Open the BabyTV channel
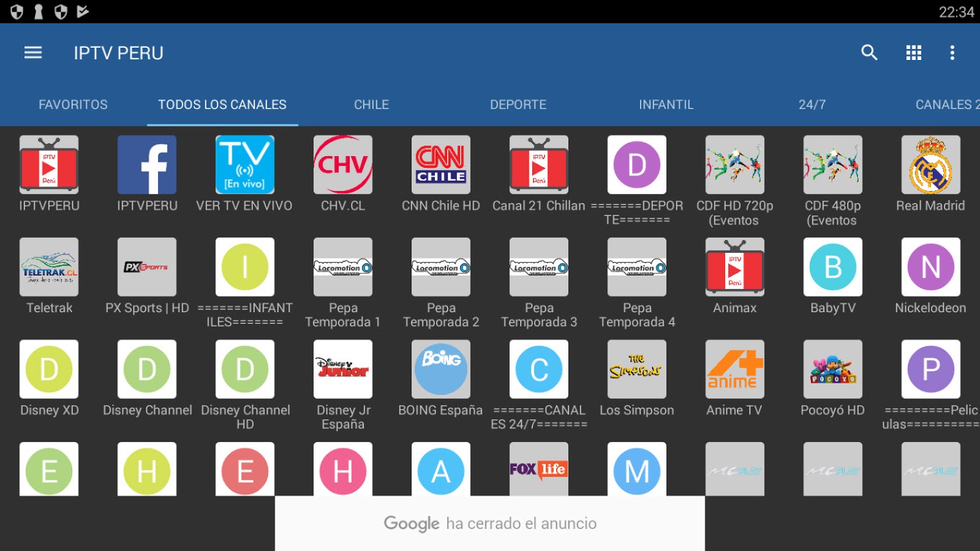 [x=833, y=267]
